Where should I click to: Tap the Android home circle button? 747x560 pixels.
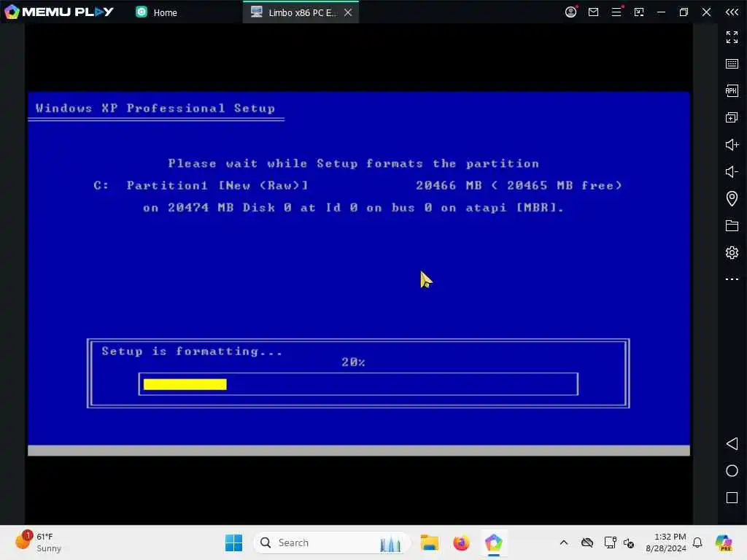[x=732, y=471]
